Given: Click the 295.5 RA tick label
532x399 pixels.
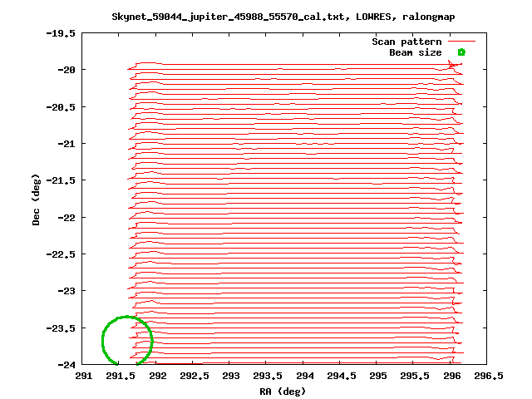Looking at the screenshot, I should coord(415,376).
